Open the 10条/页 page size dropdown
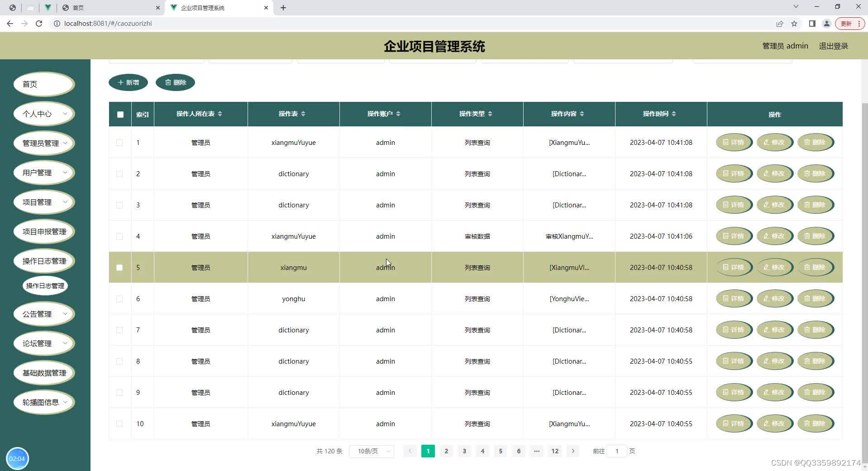 [372, 451]
